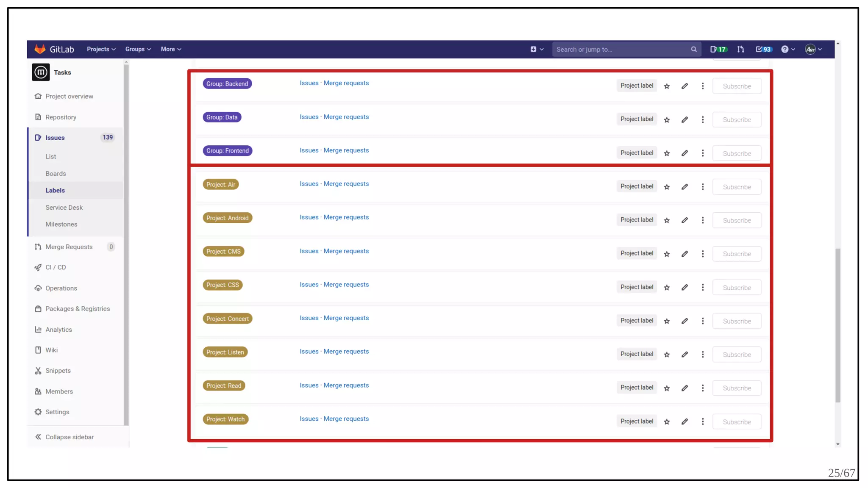This screenshot has height=488, width=868.
Task: Click the Project: Concert label badge
Action: point(227,319)
